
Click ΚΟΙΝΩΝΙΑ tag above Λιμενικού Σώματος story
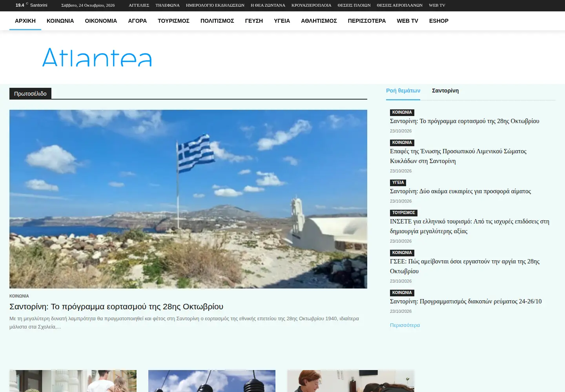pyautogui.click(x=402, y=143)
